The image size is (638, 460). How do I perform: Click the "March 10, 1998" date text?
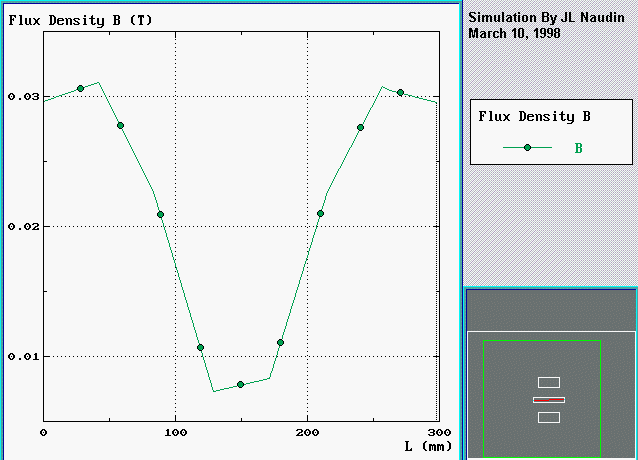click(x=514, y=33)
